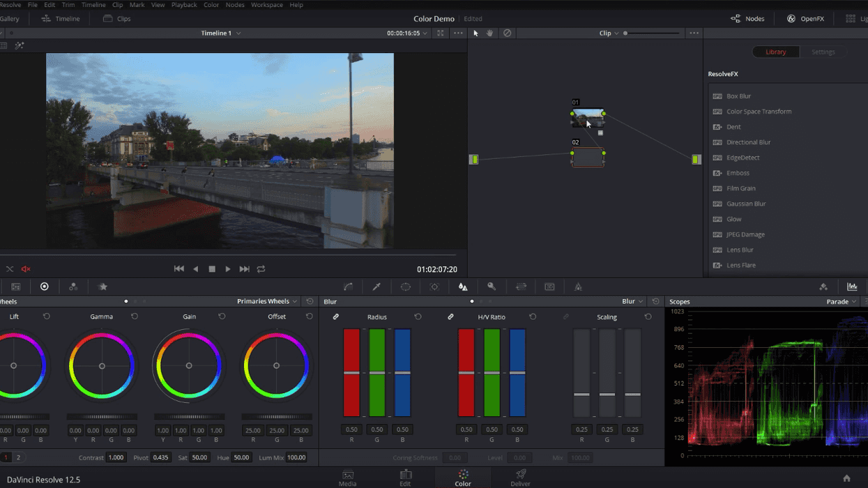Viewport: 868px width, 488px height.
Task: Select Gaussian Blur from ResolveFX list
Action: pos(746,204)
